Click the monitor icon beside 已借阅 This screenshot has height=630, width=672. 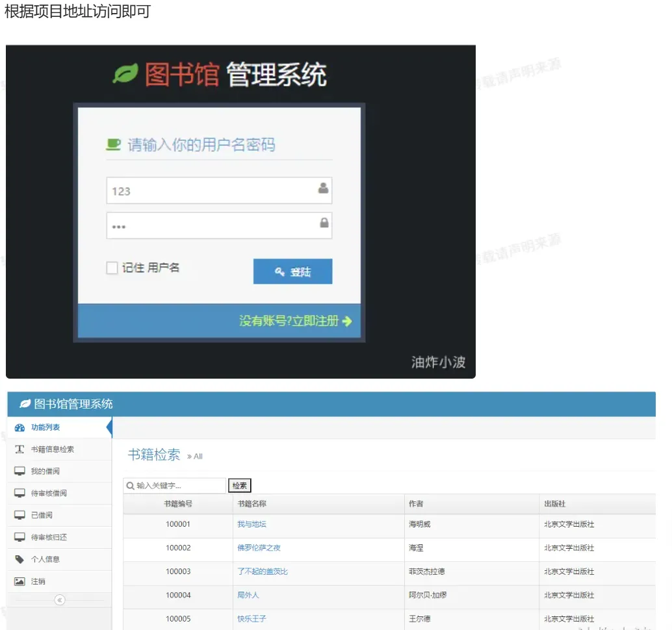pos(19,515)
